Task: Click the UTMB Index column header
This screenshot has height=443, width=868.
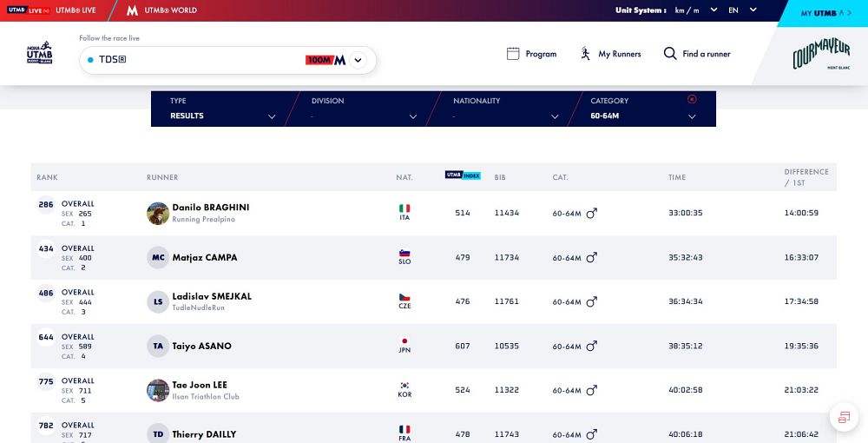Action: click(x=463, y=175)
